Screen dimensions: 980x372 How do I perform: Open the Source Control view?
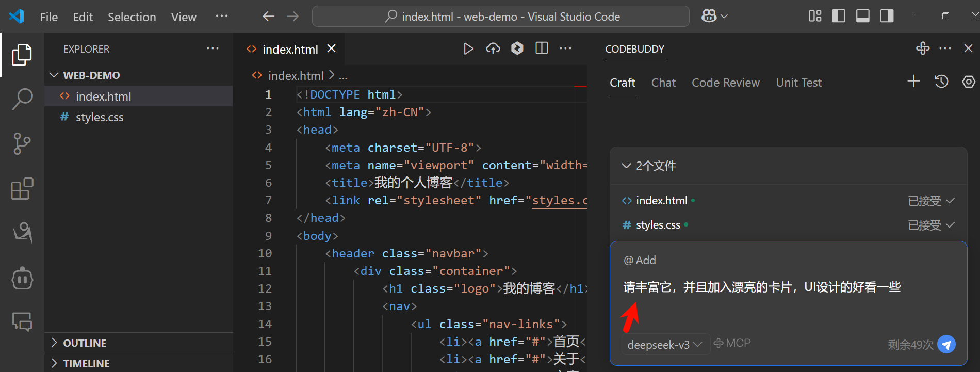22,143
